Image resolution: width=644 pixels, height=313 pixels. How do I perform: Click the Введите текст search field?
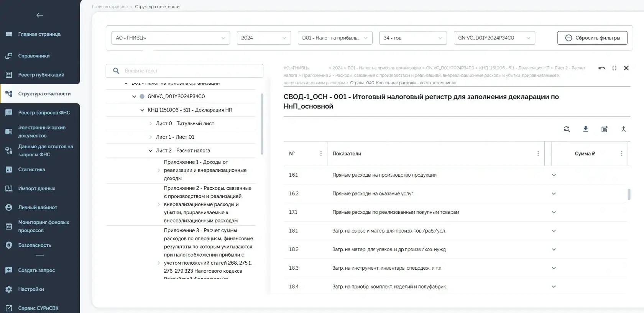[x=184, y=71]
